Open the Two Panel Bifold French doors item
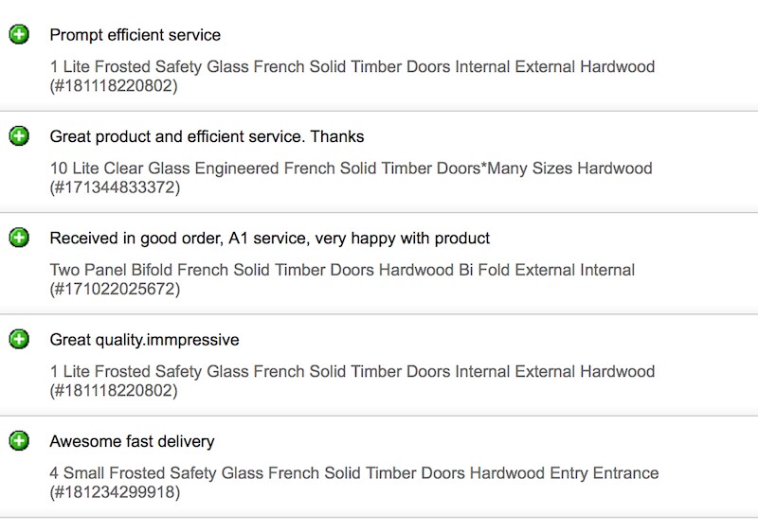This screenshot has height=532, width=758. [x=342, y=270]
